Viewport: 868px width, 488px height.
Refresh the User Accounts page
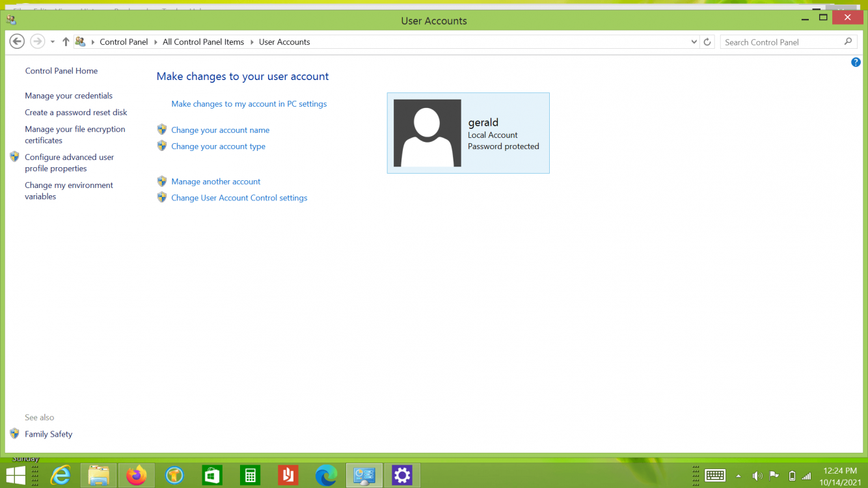click(707, 42)
